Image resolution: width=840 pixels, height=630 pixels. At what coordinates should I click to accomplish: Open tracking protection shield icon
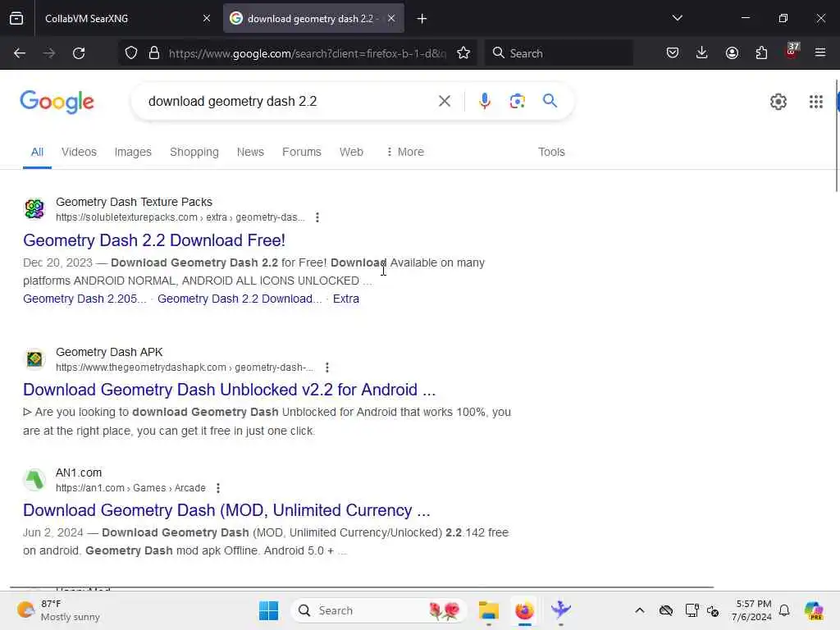[x=131, y=53]
